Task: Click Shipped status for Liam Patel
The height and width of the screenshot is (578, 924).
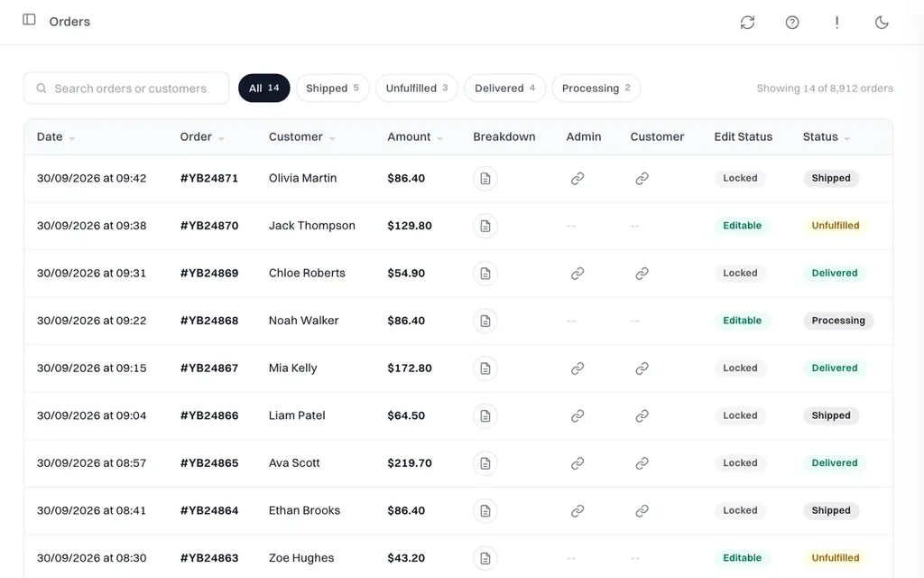Action: pos(831,415)
